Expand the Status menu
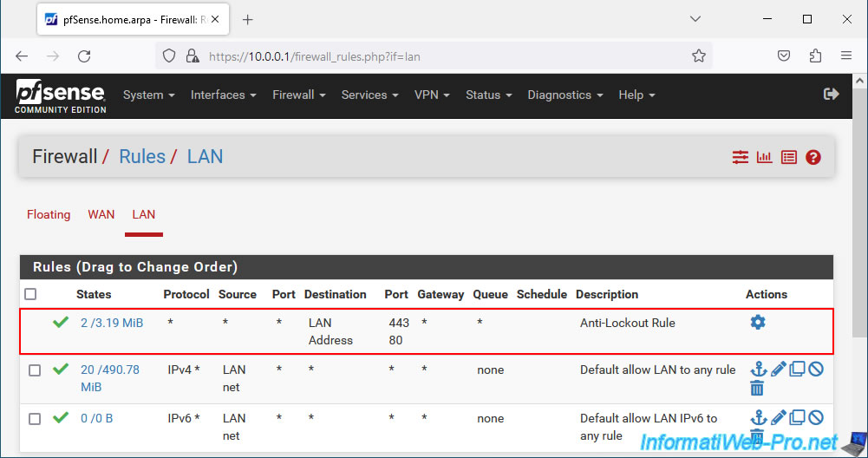 (489, 95)
